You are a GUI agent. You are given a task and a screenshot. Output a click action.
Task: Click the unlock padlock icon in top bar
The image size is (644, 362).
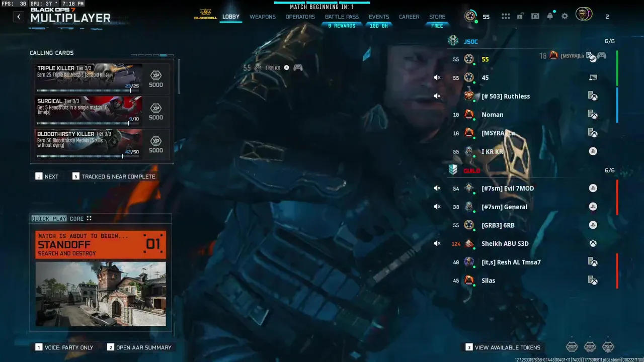pos(520,16)
